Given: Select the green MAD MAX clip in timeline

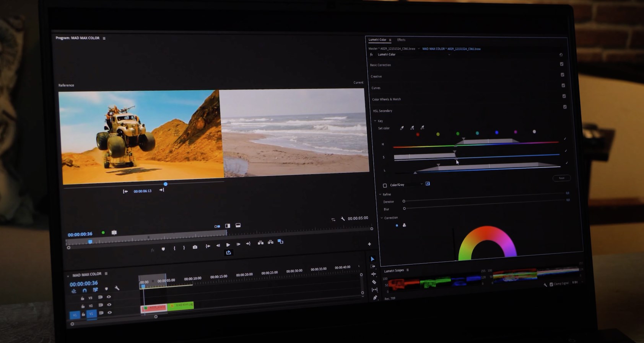Looking at the screenshot, I should [181, 306].
